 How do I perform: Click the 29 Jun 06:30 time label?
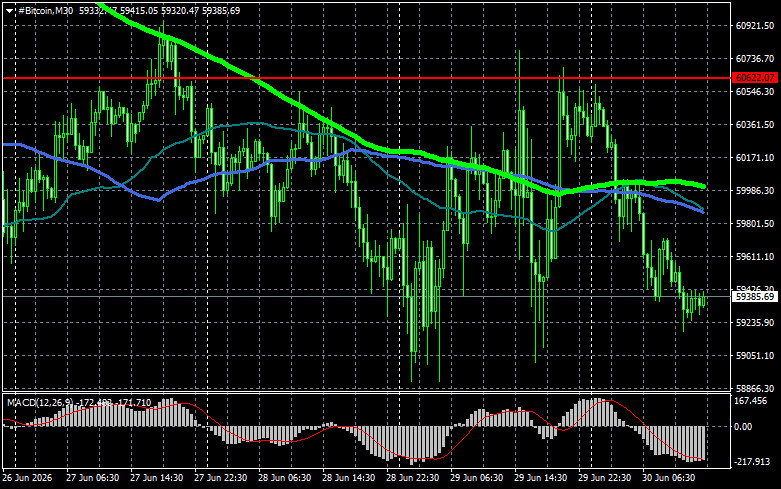tap(476, 478)
